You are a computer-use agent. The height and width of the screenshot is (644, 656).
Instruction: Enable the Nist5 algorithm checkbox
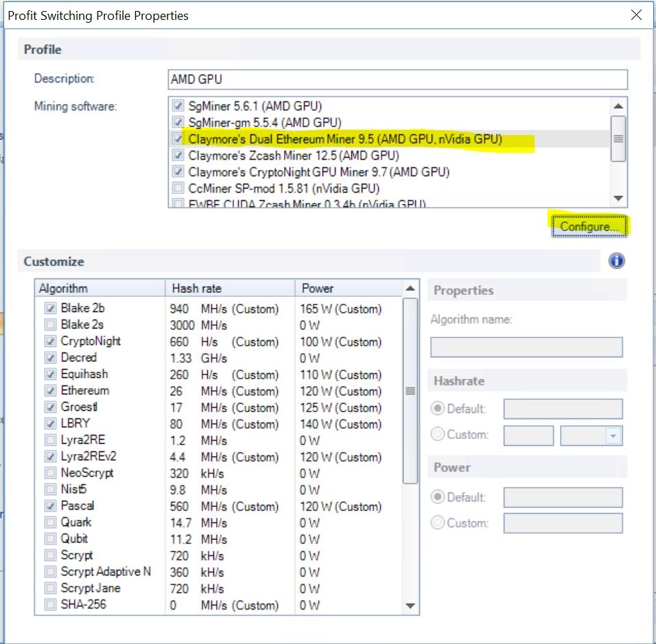50,489
